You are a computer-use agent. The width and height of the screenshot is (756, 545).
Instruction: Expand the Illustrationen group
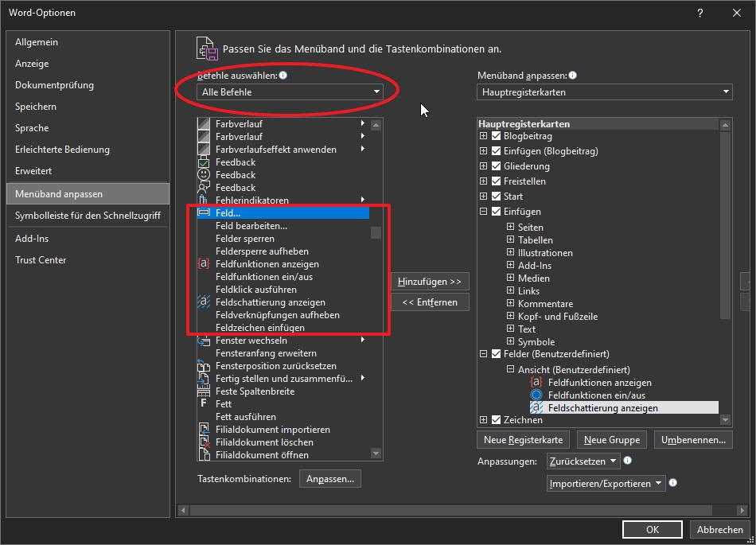pos(511,252)
